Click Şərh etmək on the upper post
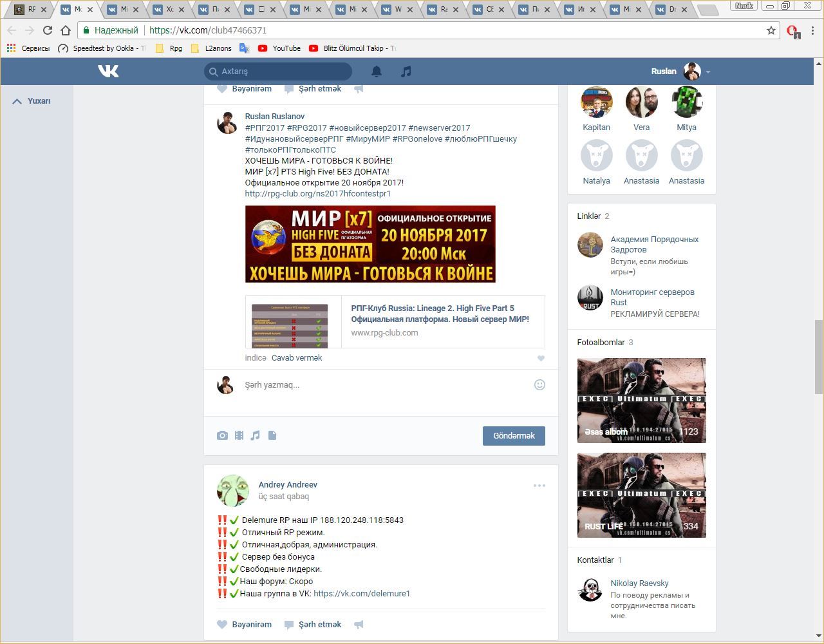The height and width of the screenshot is (644, 824). 313,89
